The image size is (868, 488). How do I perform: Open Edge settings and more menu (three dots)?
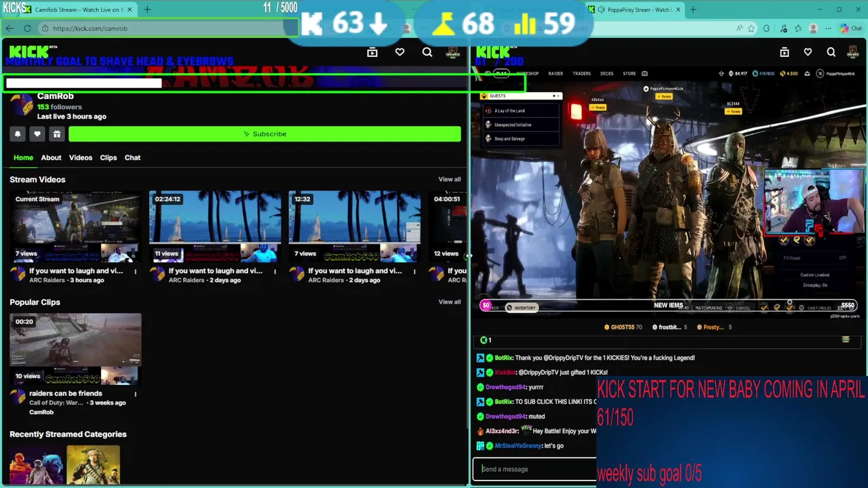coord(828,28)
